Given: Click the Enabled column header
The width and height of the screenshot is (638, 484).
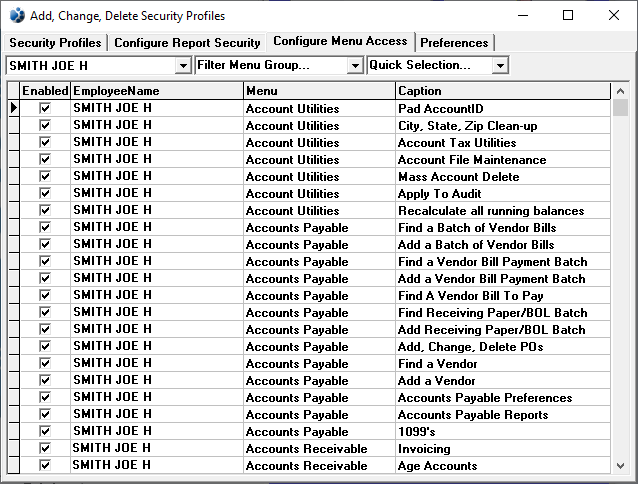Looking at the screenshot, I should (x=45, y=91).
